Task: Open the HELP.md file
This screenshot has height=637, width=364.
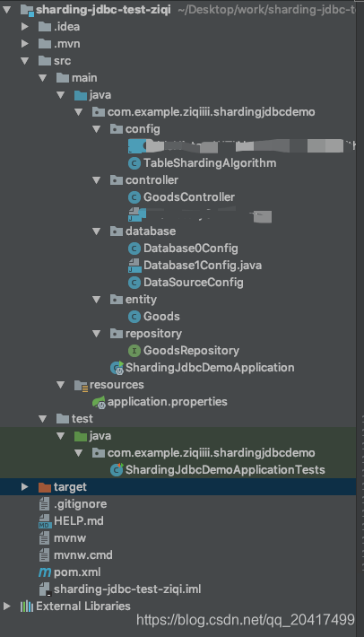Action: pyautogui.click(x=79, y=521)
